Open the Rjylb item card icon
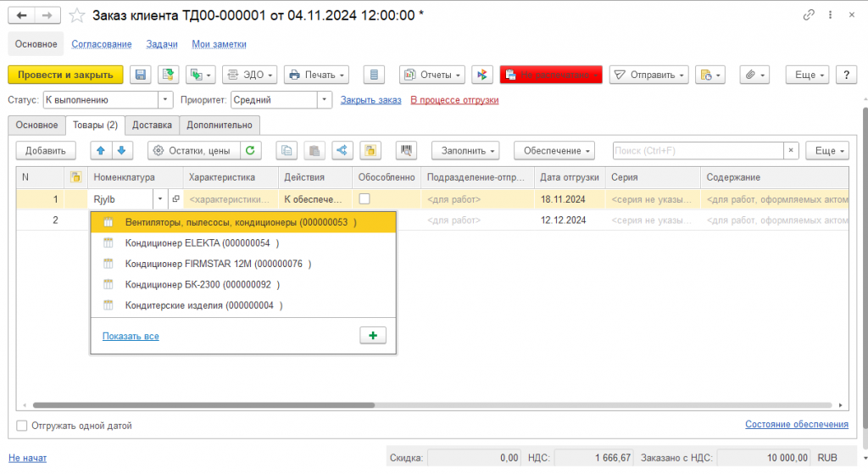Screen dimensions: 868x474 (175, 198)
